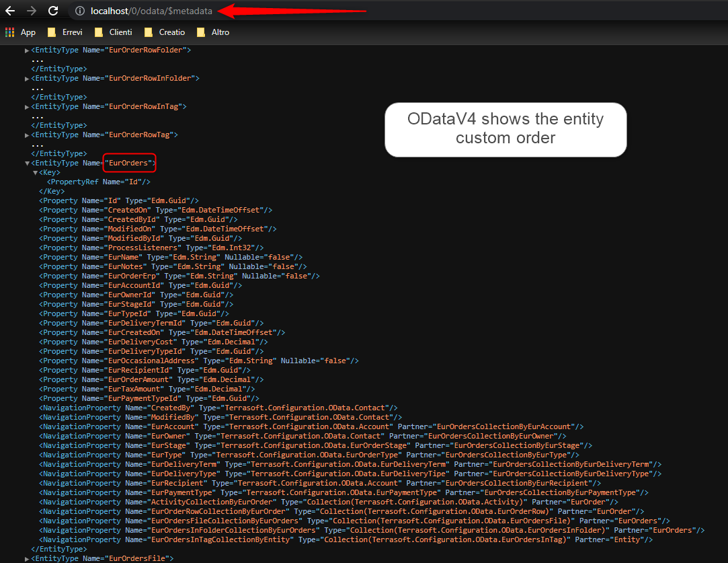
Task: Select the EurCreatedOn property line
Action: coord(162,332)
